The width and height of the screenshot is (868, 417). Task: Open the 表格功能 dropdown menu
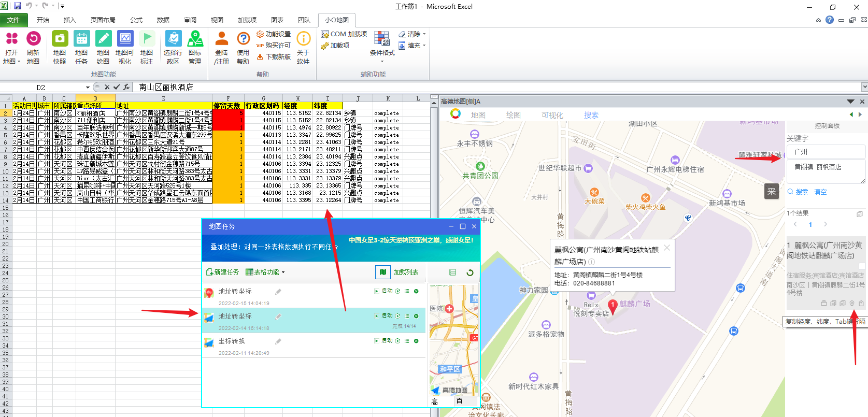(x=265, y=272)
